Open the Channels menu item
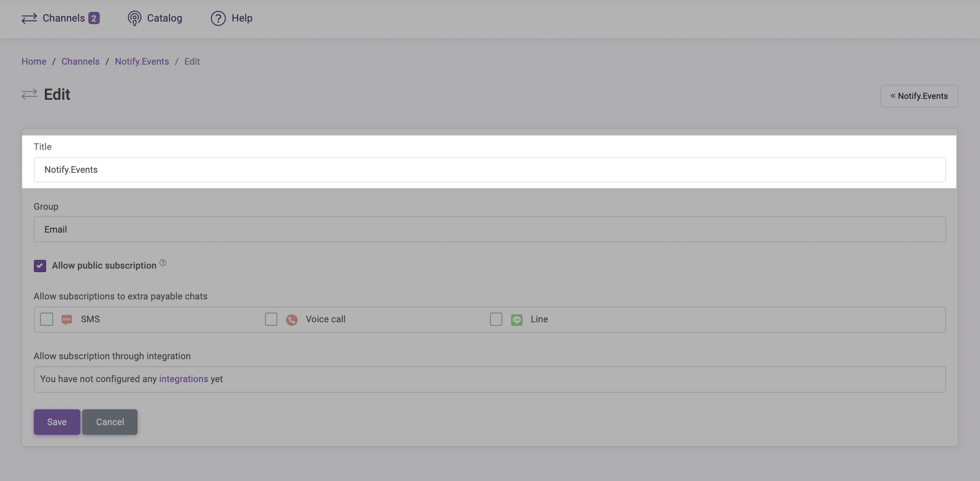This screenshot has height=481, width=980. [61, 18]
